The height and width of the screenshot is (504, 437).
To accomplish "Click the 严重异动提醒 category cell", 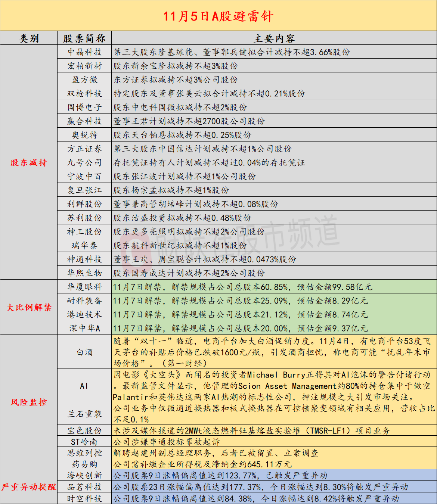I will [29, 487].
